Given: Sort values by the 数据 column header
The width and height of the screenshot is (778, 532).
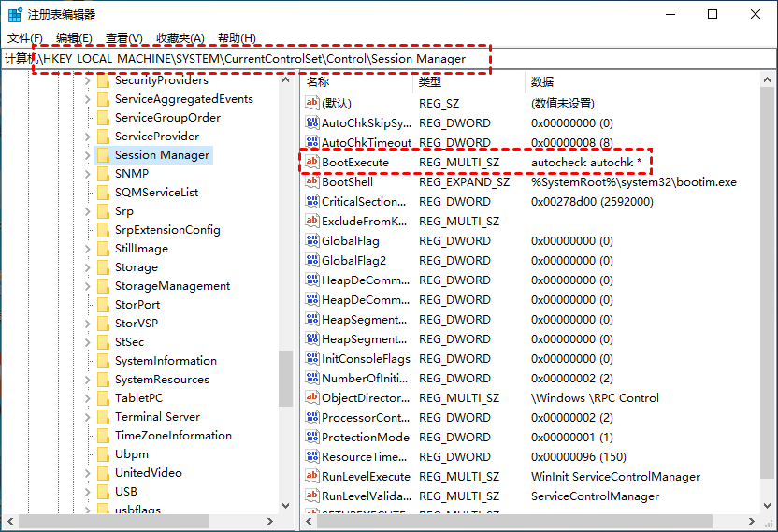Looking at the screenshot, I should 642,82.
